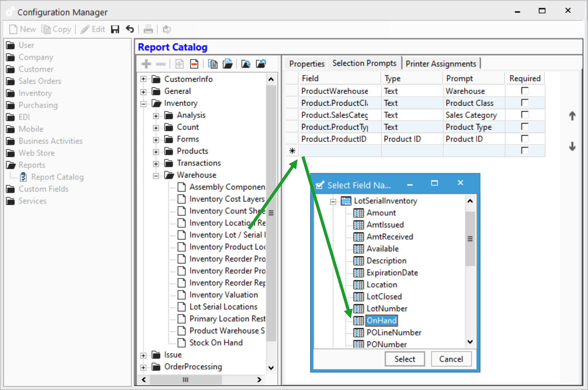Screen dimensions: 588x390
Task: Click the Print icon in toolbar
Action: coord(148,29)
